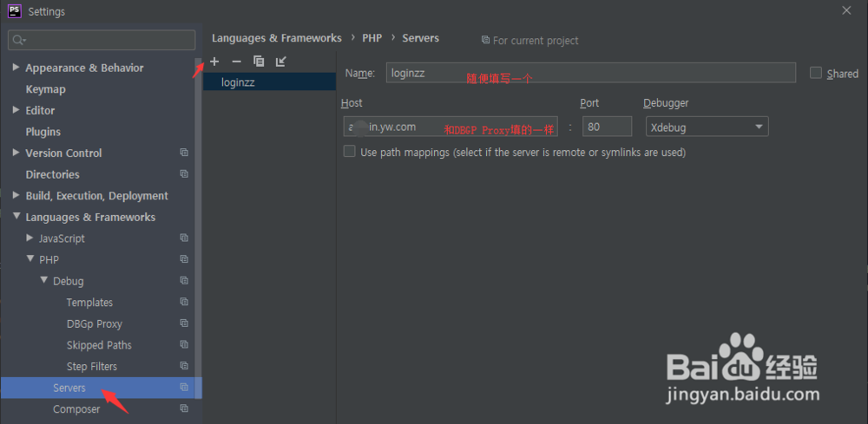Click PHP in the breadcrumb
The image size is (868, 424).
coord(372,38)
